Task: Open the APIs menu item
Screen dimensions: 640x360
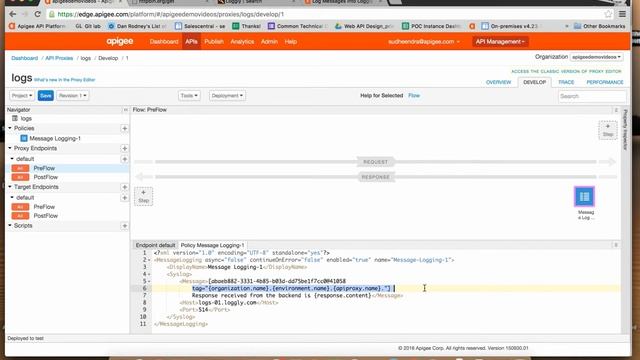Action: pos(191,42)
